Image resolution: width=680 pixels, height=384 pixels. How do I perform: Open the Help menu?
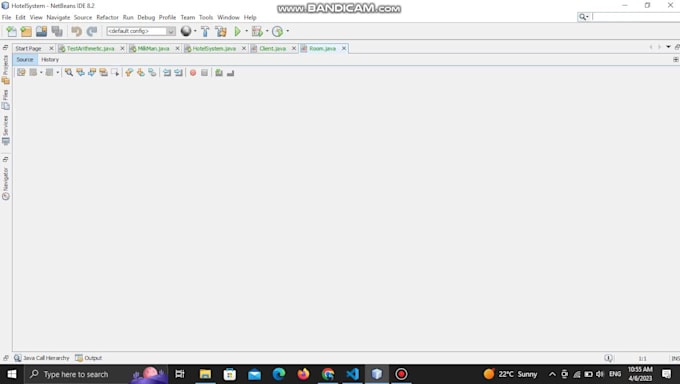click(x=250, y=17)
